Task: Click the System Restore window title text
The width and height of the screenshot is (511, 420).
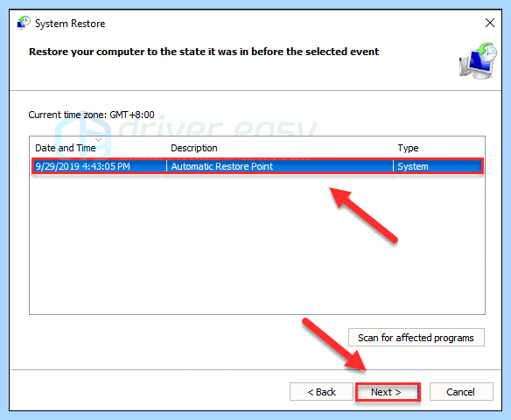Action: [70, 24]
